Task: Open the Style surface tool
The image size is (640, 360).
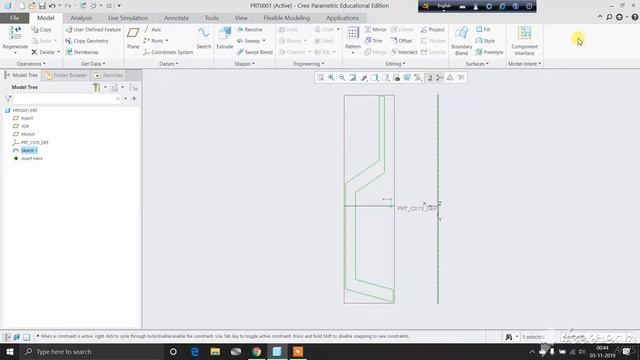Action: (485, 40)
